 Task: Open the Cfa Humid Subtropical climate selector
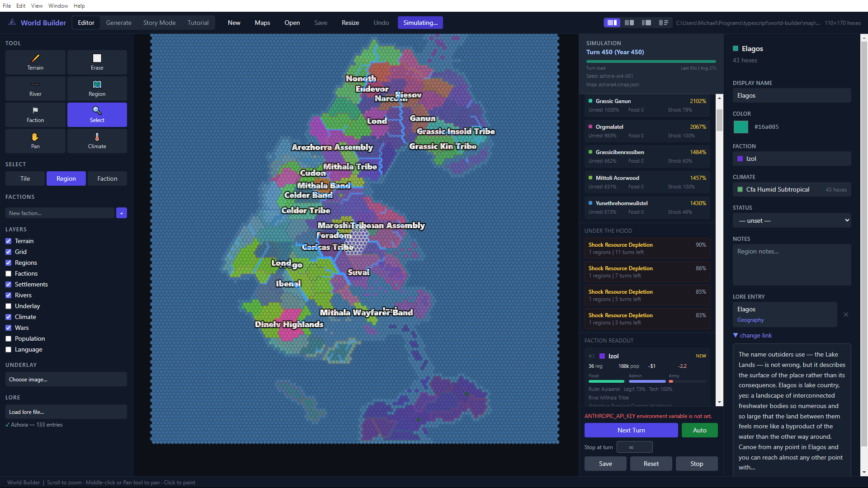[792, 189]
